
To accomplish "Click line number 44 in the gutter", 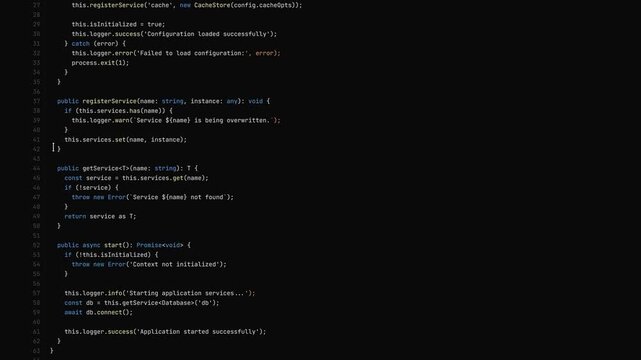I will click(x=37, y=168).
